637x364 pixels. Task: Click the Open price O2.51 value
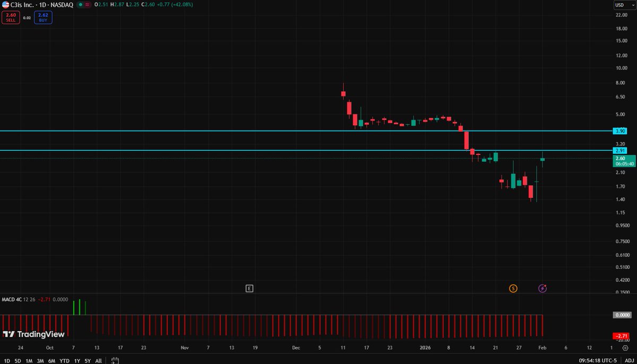click(x=102, y=4)
